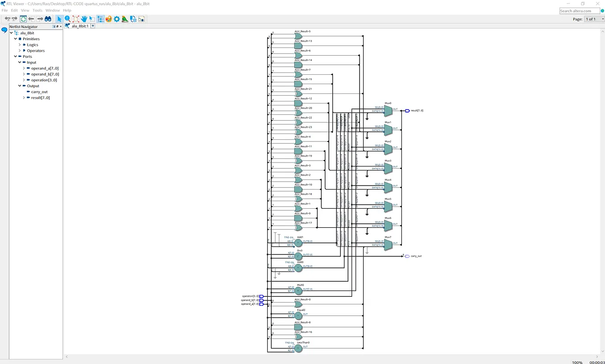Image resolution: width=605 pixels, height=364 pixels.
Task: Select carry_out under Output ports
Action: 39,91
